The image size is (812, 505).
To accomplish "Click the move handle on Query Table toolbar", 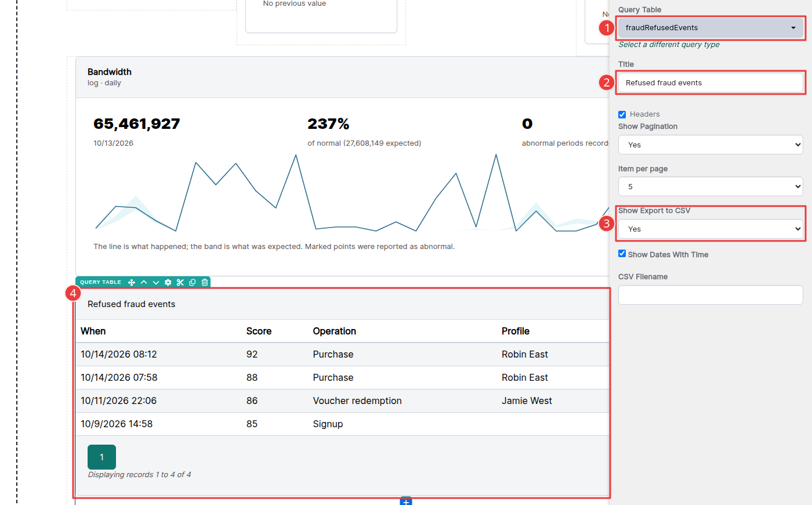I will pos(132,282).
